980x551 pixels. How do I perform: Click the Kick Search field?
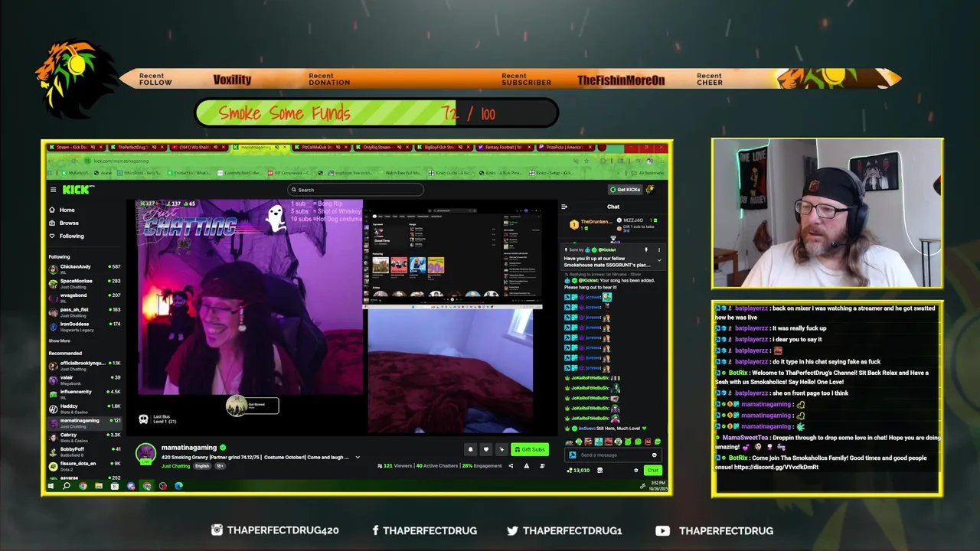[355, 190]
